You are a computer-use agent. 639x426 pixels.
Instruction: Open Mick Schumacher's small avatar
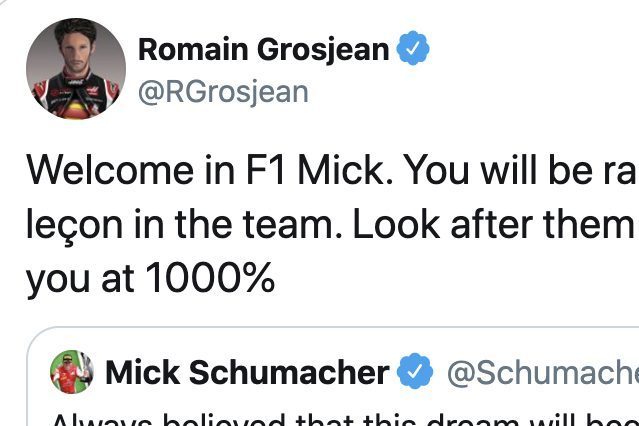[72, 373]
